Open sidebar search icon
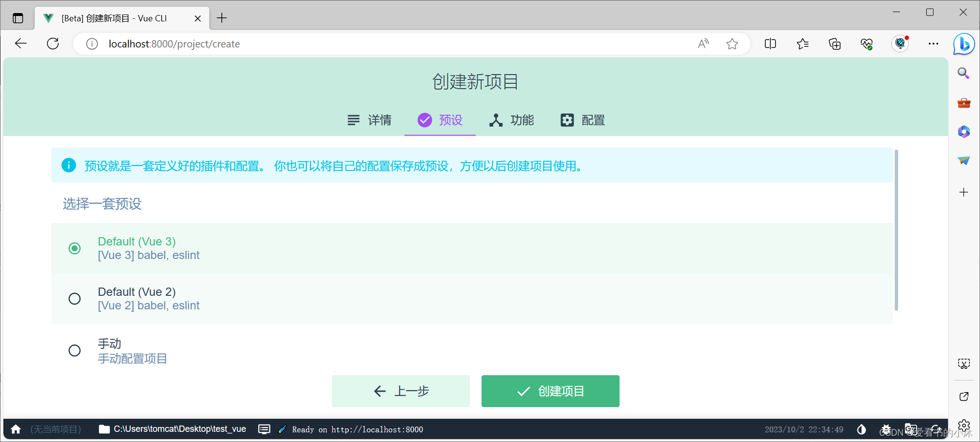Image resolution: width=980 pixels, height=442 pixels. (x=964, y=73)
